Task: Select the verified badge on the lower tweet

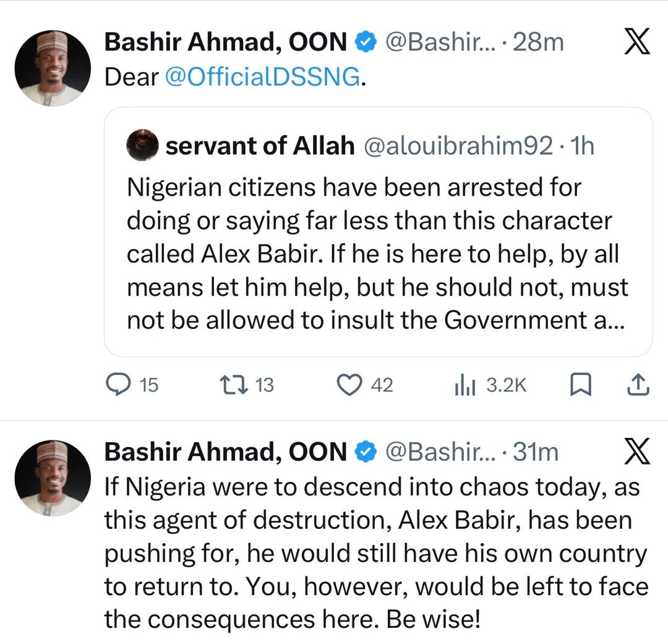Action: pyautogui.click(x=365, y=452)
